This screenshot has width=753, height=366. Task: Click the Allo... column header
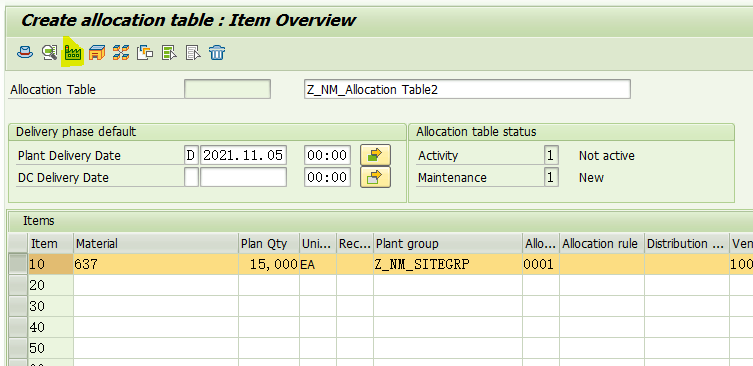tap(541, 243)
